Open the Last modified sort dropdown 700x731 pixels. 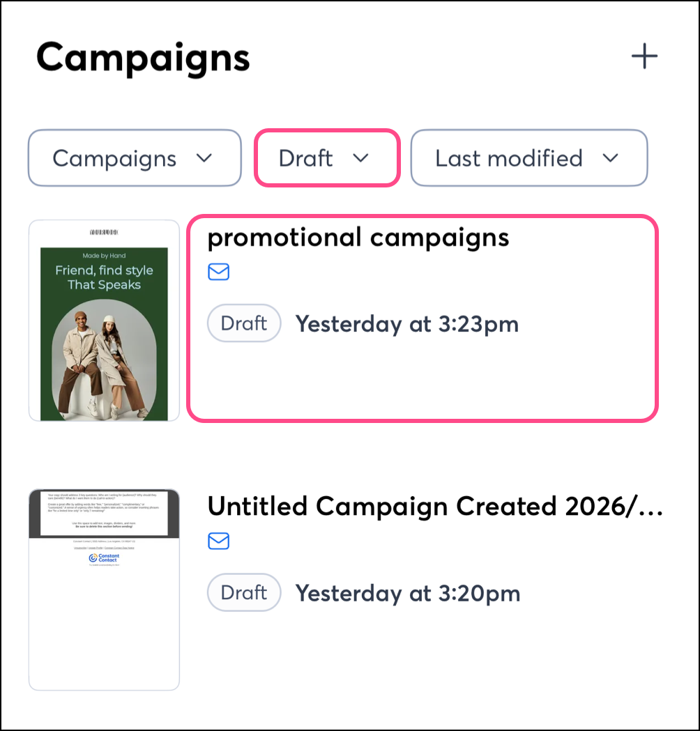point(528,158)
